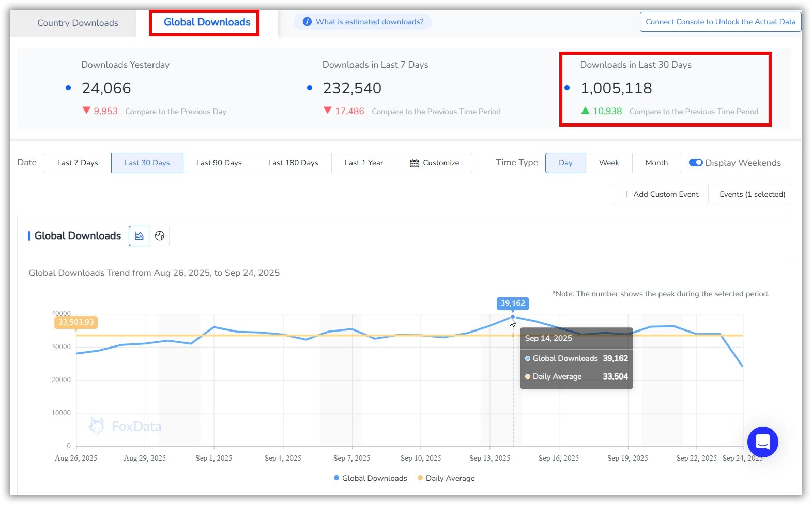Image resolution: width=812 pixels, height=505 pixels.
Task: Connect Console to Unlock the Actual Data
Action: pyautogui.click(x=721, y=22)
